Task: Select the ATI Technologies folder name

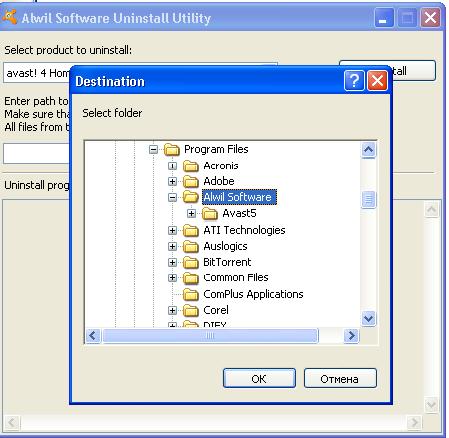Action: (244, 230)
